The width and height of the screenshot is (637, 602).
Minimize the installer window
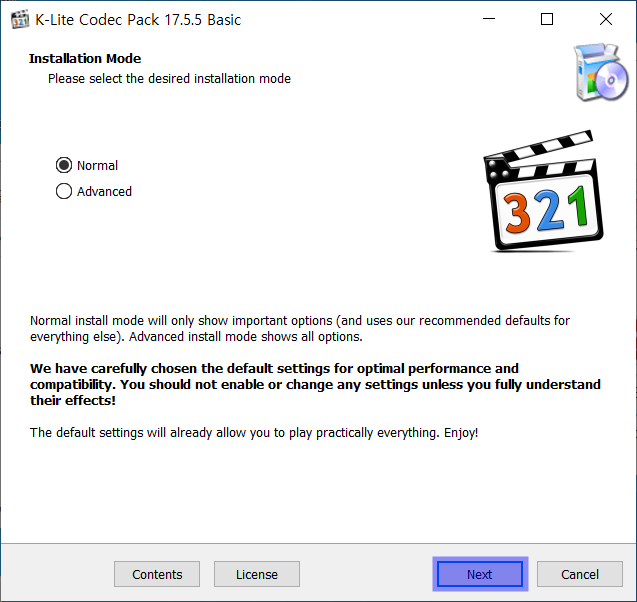click(489, 19)
